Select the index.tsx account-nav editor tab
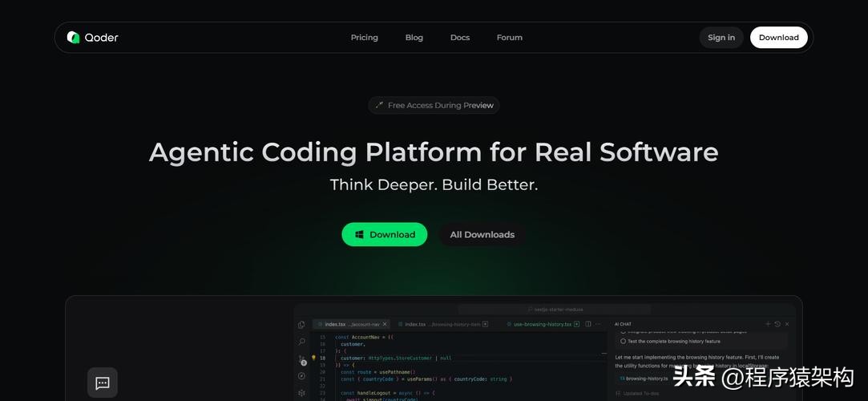Image resolution: width=868 pixels, height=401 pixels. point(351,324)
